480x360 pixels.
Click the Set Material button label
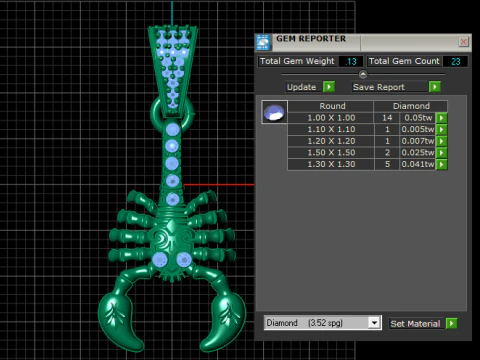415,324
